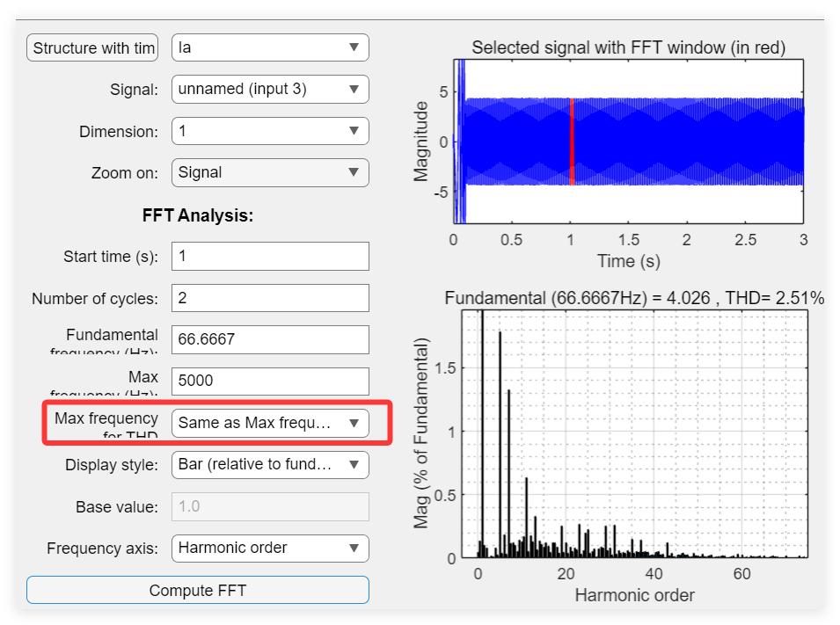Click the 'Selected signal with FFT window' plot title
Screen dimensions: 840x625
pos(628,47)
